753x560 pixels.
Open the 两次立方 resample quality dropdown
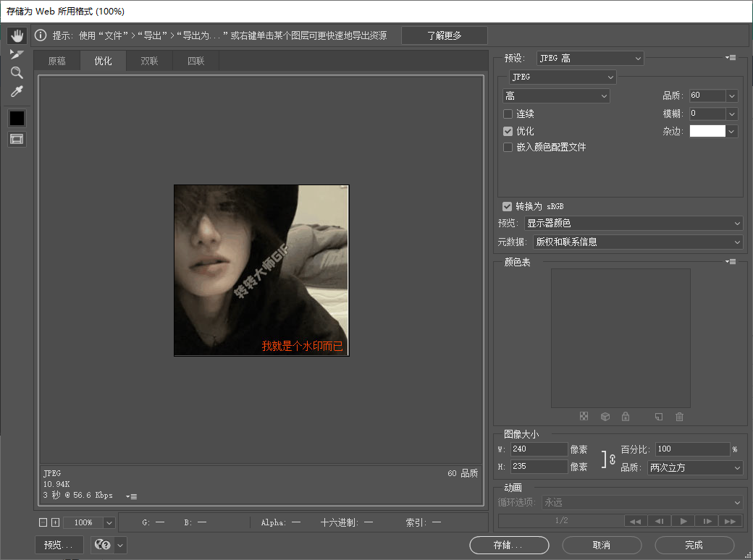pos(695,468)
